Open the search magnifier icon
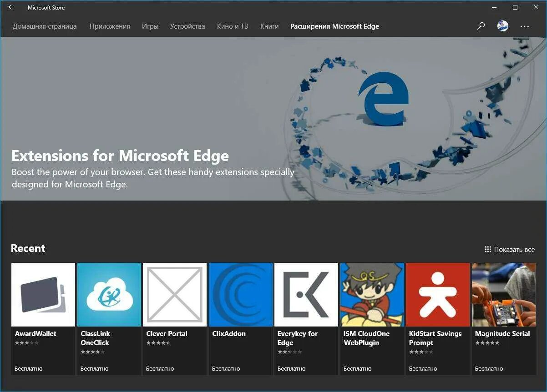547x392 pixels. point(481,26)
